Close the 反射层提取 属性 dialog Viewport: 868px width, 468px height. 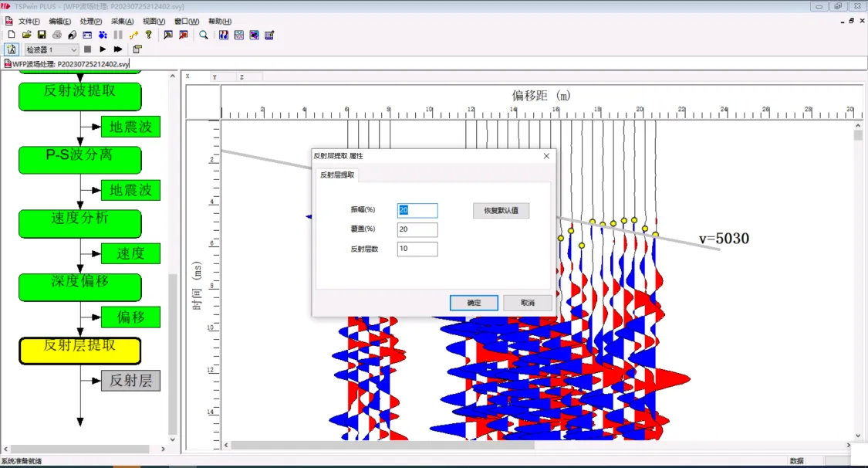click(x=546, y=156)
